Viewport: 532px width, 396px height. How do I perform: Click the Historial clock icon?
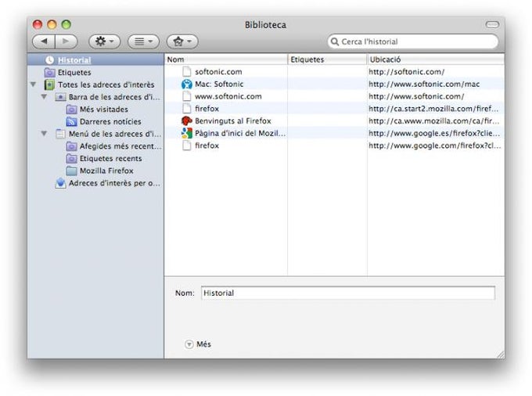pyautogui.click(x=49, y=60)
